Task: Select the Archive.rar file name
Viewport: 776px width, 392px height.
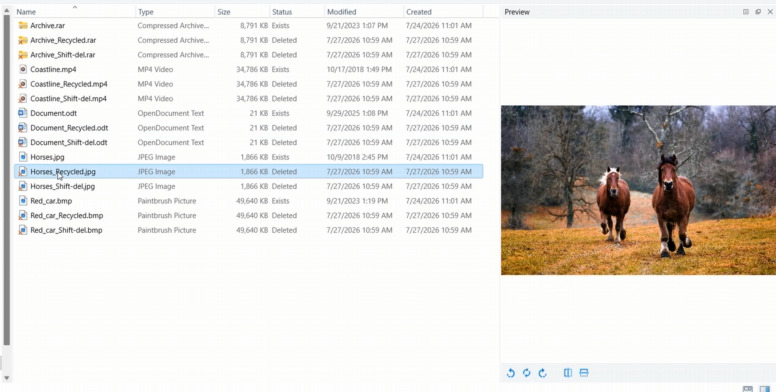Action: click(x=48, y=25)
